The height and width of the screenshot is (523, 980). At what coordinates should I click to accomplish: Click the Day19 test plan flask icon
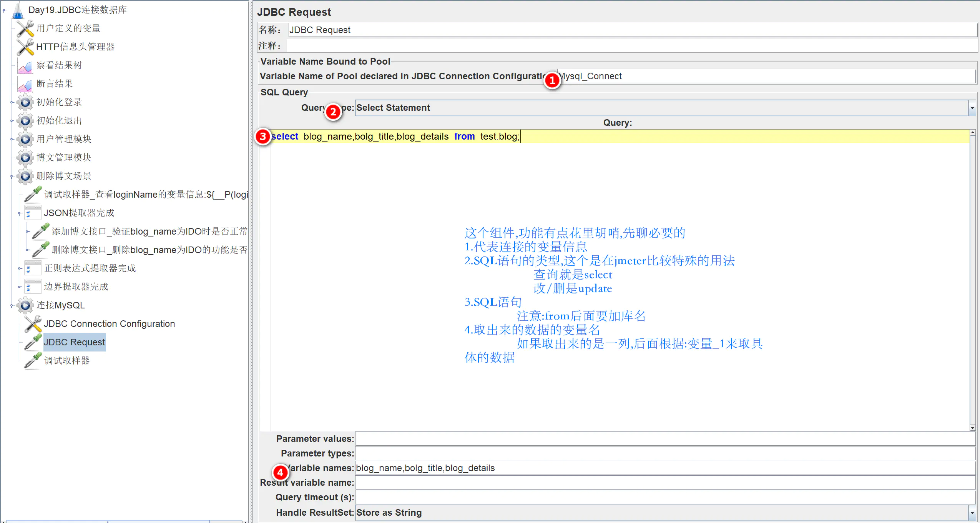17,10
